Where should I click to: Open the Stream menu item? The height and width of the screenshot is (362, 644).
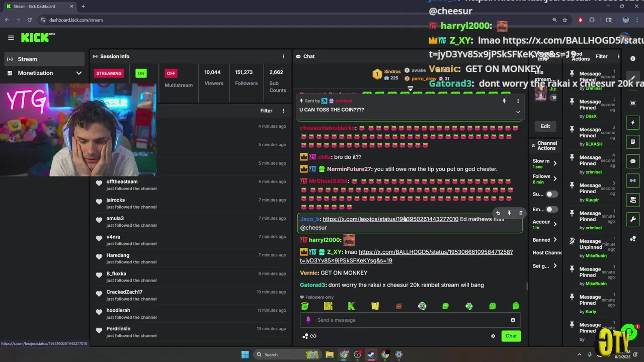click(44, 59)
